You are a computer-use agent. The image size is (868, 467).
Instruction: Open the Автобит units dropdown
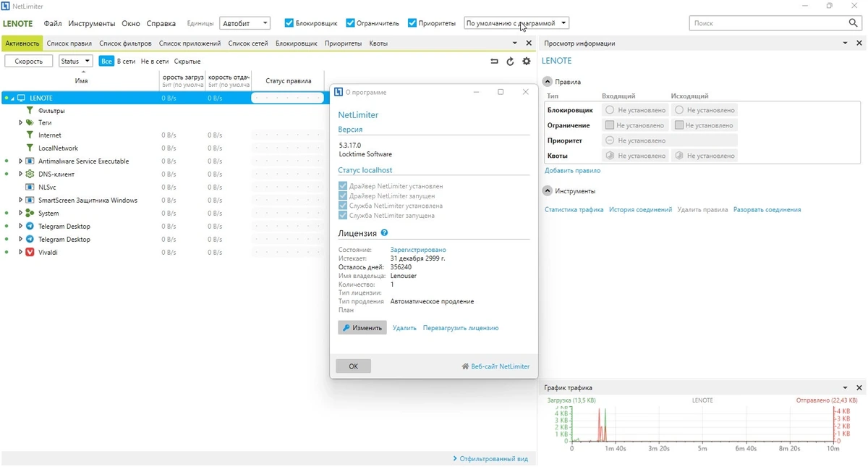pos(245,23)
